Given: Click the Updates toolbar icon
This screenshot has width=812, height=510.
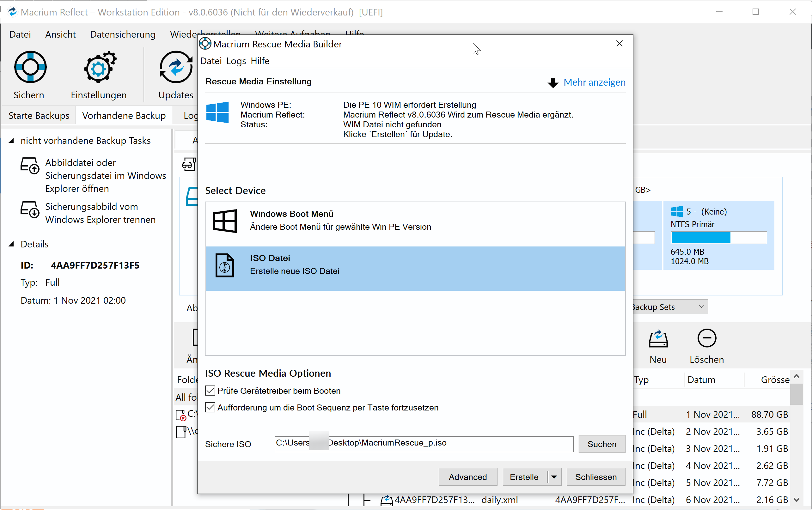Looking at the screenshot, I should click(x=176, y=67).
